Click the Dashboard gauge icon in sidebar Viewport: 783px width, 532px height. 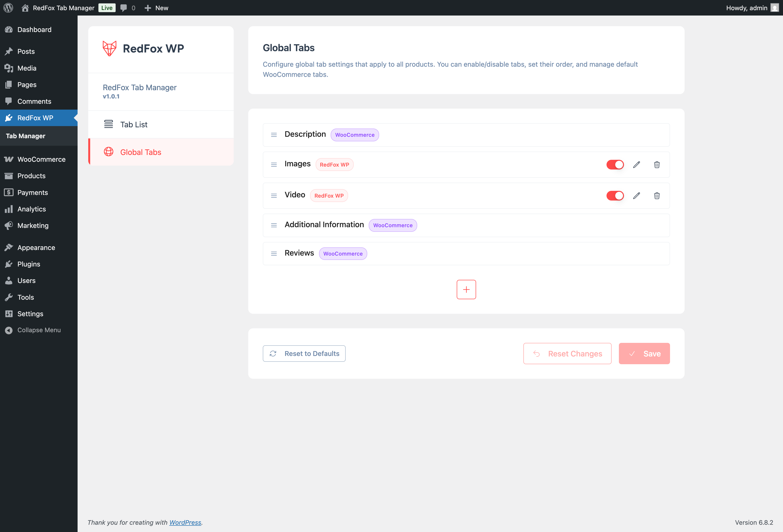(x=9, y=30)
